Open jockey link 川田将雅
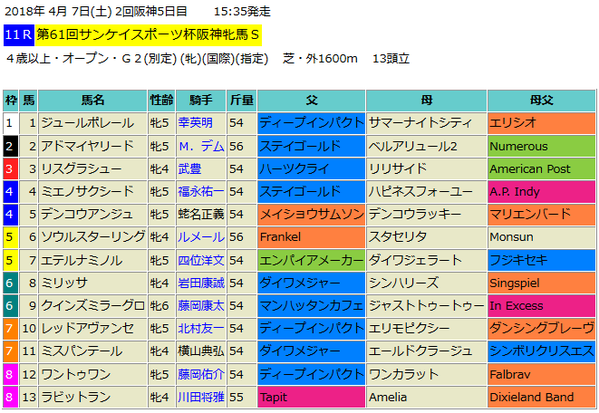 [201, 397]
